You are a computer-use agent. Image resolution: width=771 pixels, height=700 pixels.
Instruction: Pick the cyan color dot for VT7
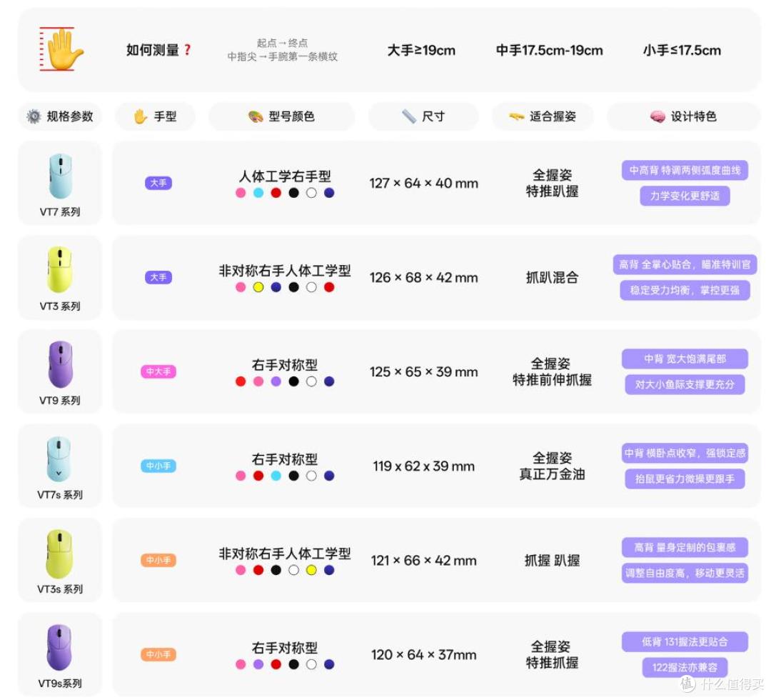(258, 193)
